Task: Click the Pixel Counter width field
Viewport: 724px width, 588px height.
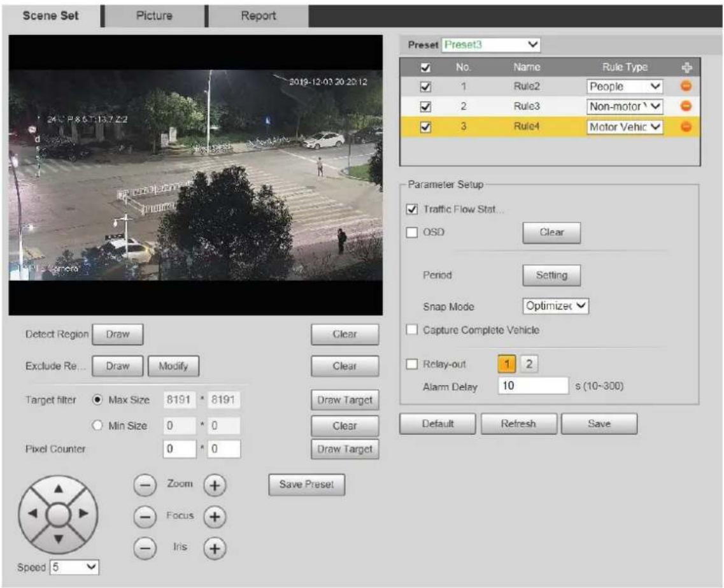Action: click(x=179, y=449)
